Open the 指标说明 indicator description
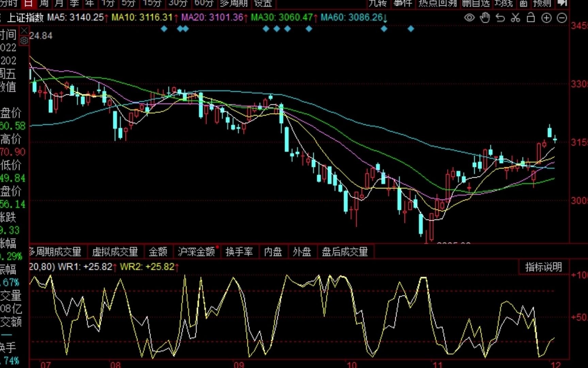 click(x=543, y=267)
